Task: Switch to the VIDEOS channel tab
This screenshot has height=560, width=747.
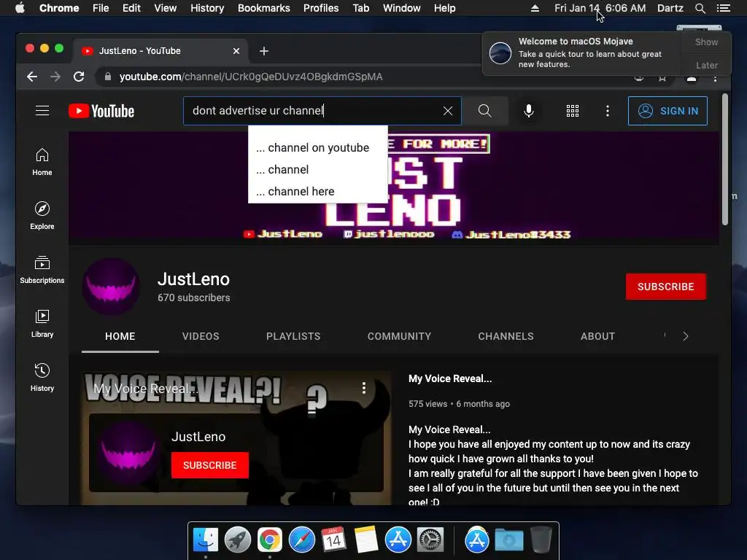Action: [201, 336]
